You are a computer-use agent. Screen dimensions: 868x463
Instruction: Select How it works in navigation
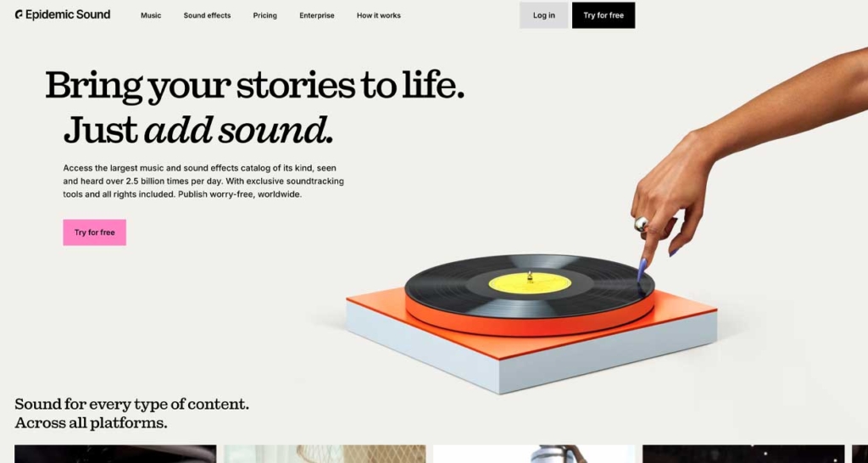click(379, 15)
